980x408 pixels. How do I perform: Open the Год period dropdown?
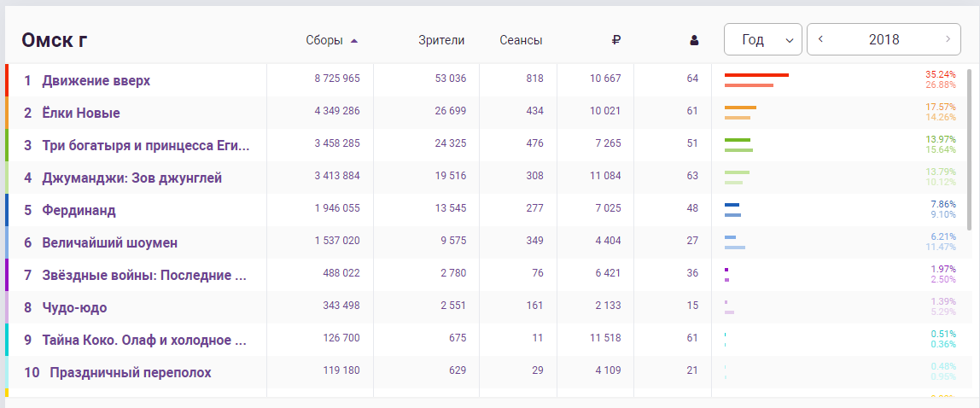(x=762, y=39)
